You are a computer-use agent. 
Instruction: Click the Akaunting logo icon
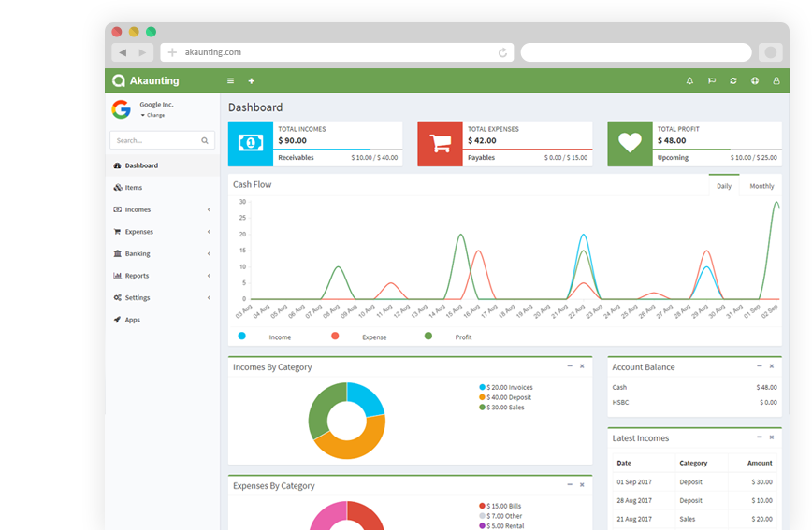[119, 80]
